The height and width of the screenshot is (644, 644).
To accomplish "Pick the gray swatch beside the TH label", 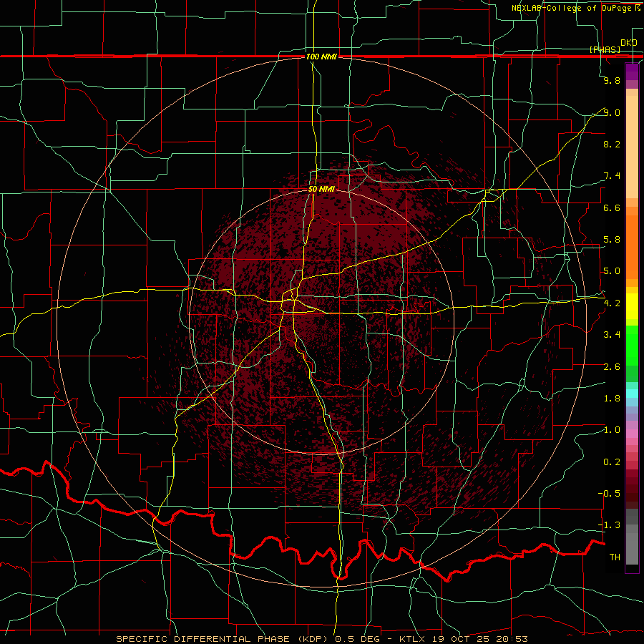I will click(632, 550).
